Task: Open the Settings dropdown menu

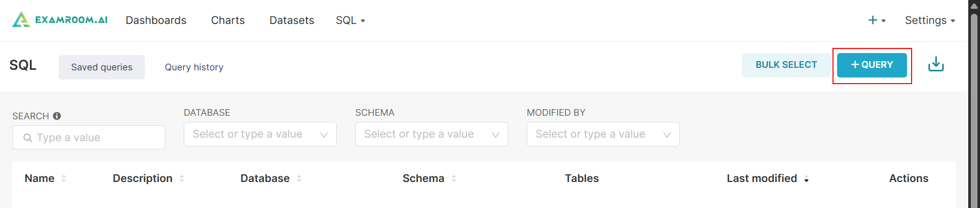Action: point(929,20)
